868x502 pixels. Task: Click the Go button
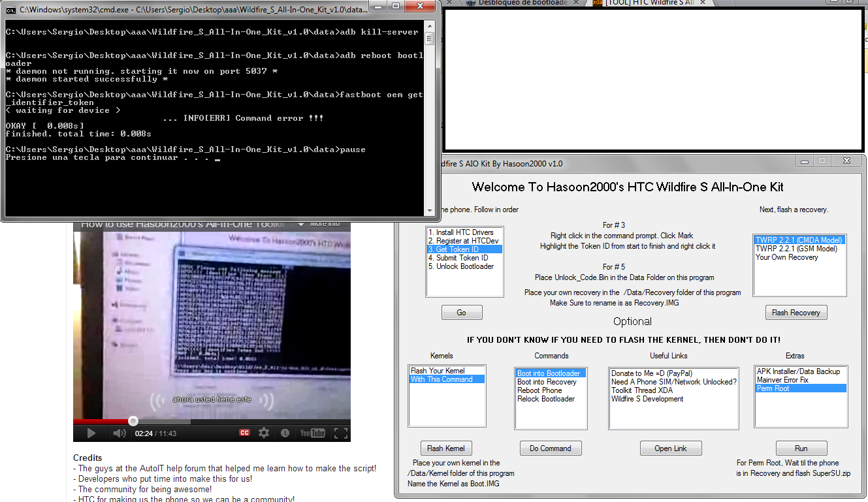462,313
